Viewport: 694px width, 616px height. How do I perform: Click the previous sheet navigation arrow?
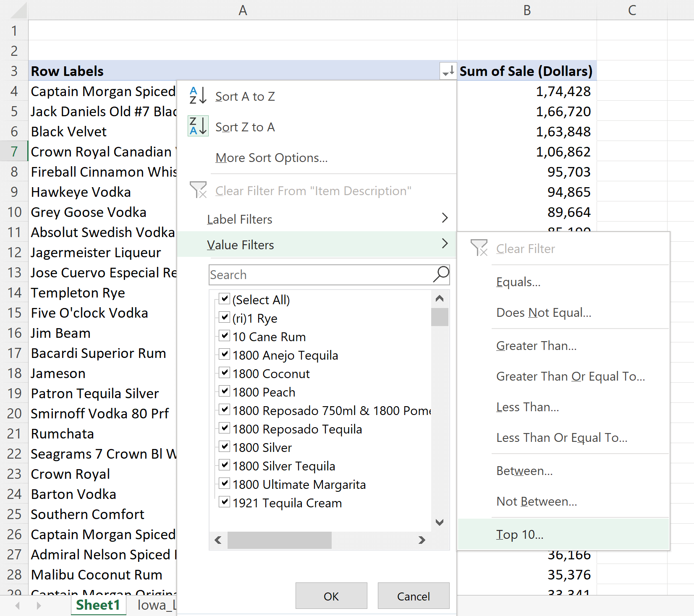(17, 606)
